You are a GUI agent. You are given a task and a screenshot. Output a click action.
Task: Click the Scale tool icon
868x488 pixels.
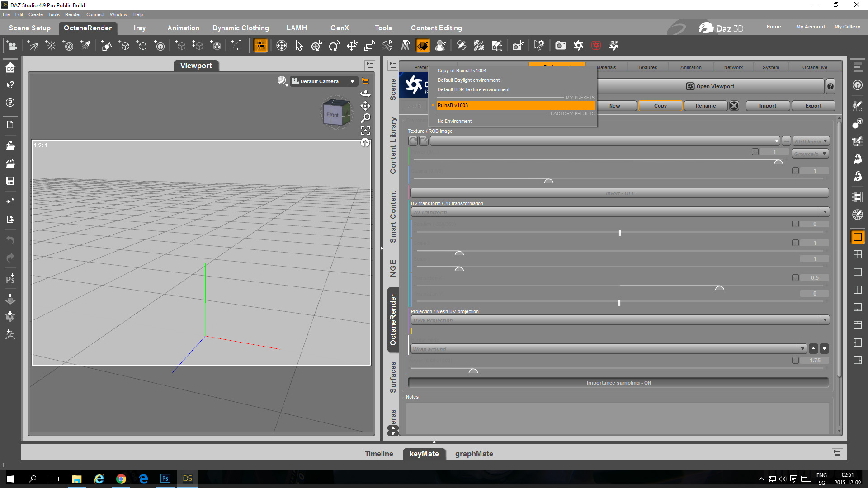[369, 45]
